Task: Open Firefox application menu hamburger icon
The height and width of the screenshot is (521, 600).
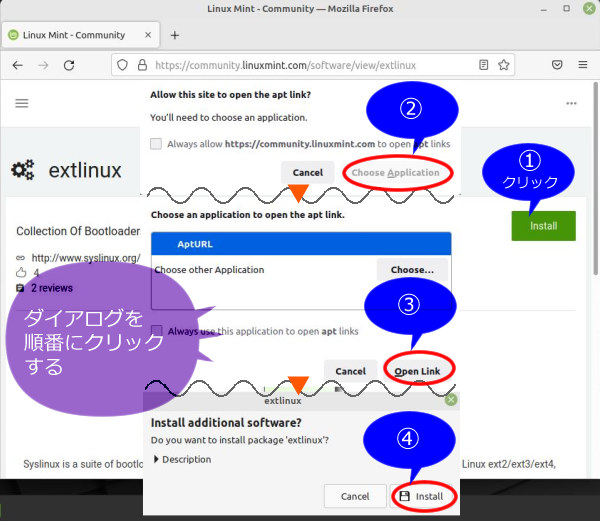Action: 583,65
